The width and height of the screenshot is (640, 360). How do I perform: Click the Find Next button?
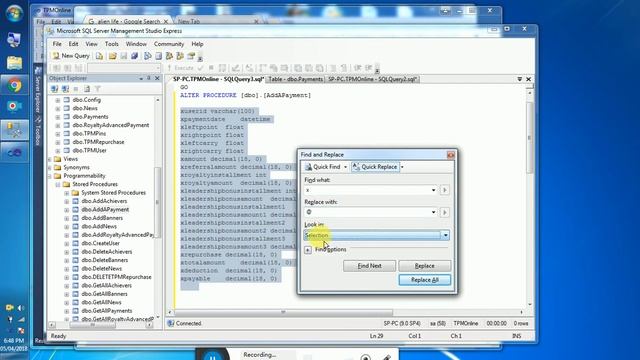pos(369,266)
